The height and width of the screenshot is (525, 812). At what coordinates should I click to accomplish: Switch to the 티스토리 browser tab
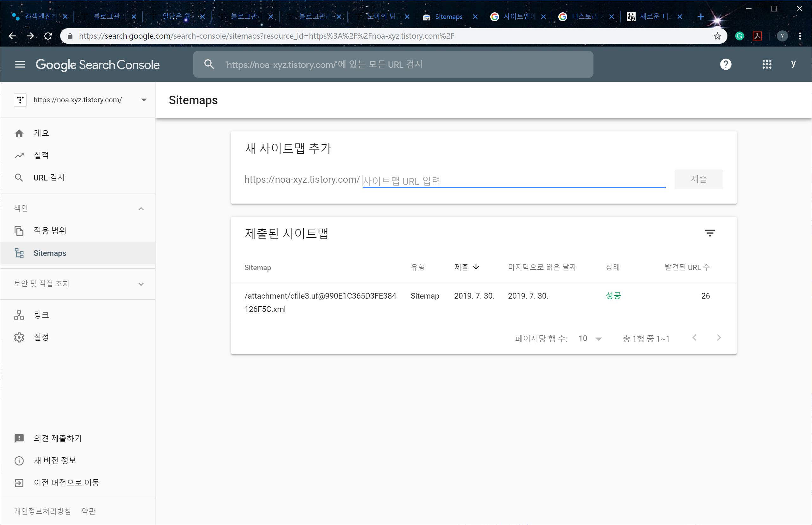[x=585, y=16]
